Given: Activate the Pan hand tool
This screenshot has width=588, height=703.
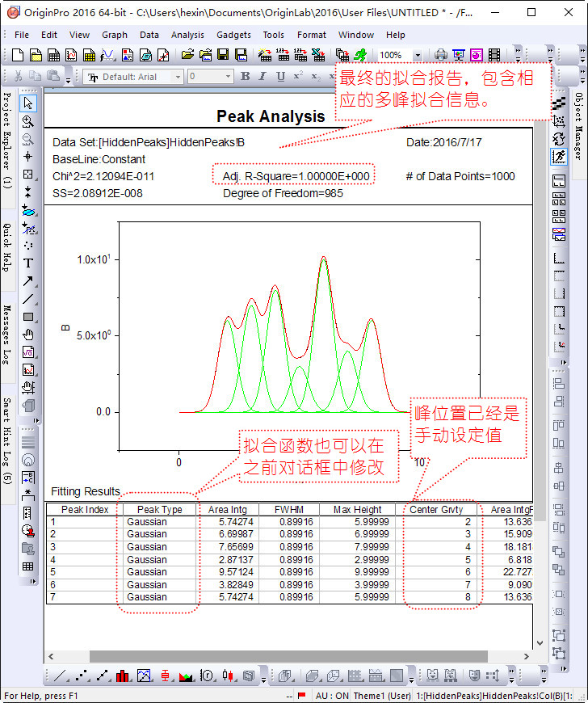Looking at the screenshot, I should click(28, 335).
